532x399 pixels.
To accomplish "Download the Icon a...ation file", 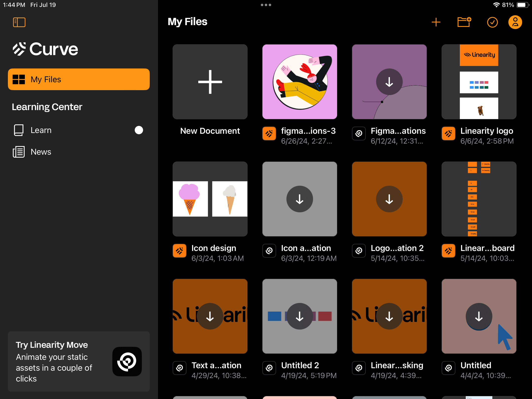I will [300, 199].
